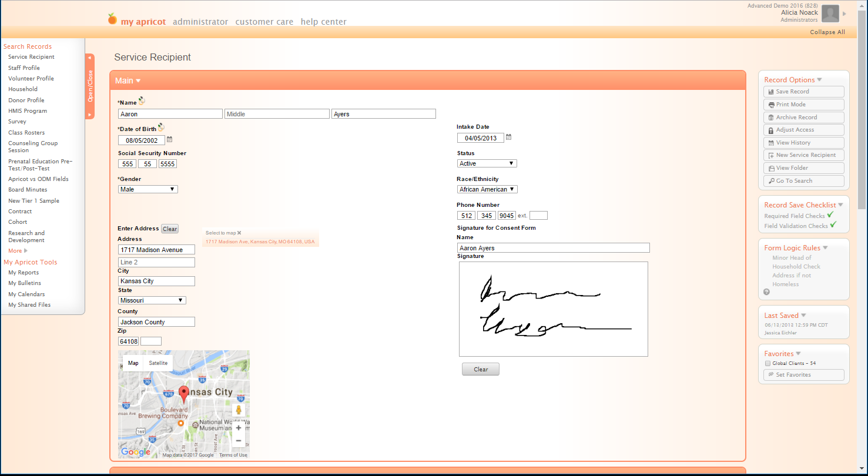868x476 pixels.
Task: Check the Global Clients favorite checkbox
Action: pos(768,364)
